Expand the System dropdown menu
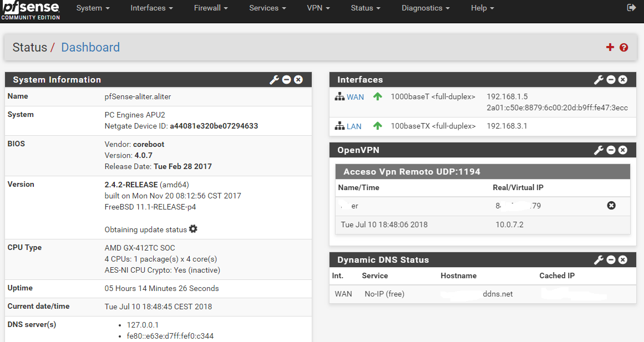 93,8
